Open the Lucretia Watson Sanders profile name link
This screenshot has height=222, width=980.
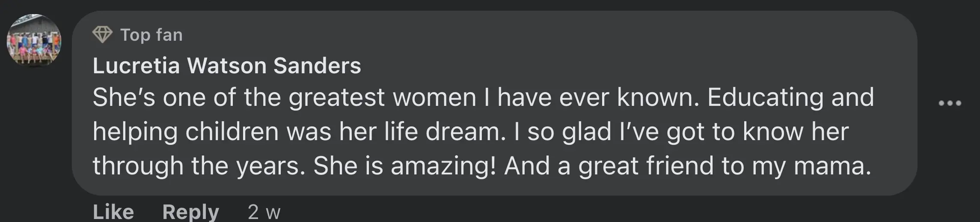coord(227,66)
